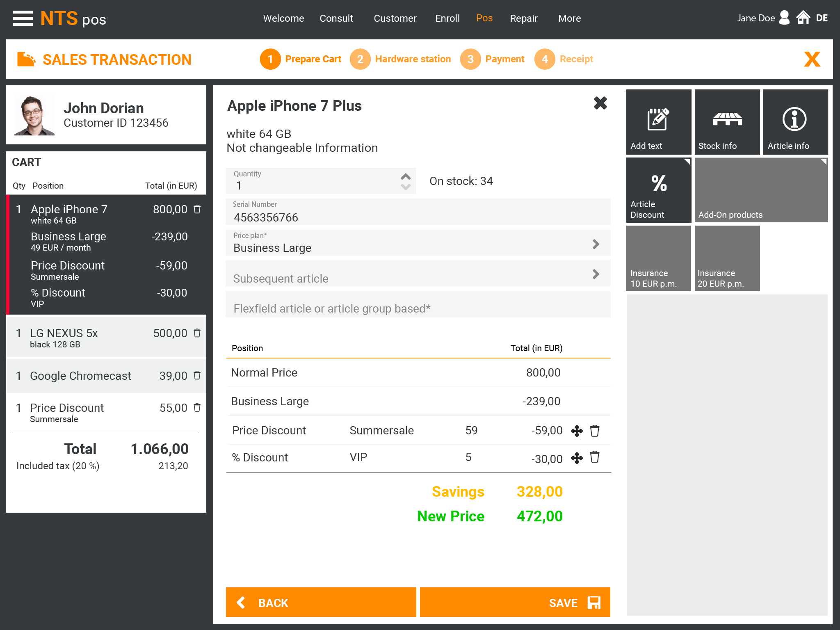The width and height of the screenshot is (840, 630).
Task: Add Insurance 10 EUR p.m.
Action: click(x=658, y=258)
